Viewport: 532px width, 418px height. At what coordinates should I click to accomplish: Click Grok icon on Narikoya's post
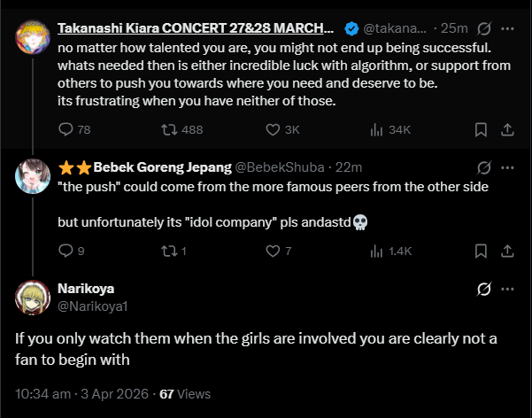coord(483,290)
